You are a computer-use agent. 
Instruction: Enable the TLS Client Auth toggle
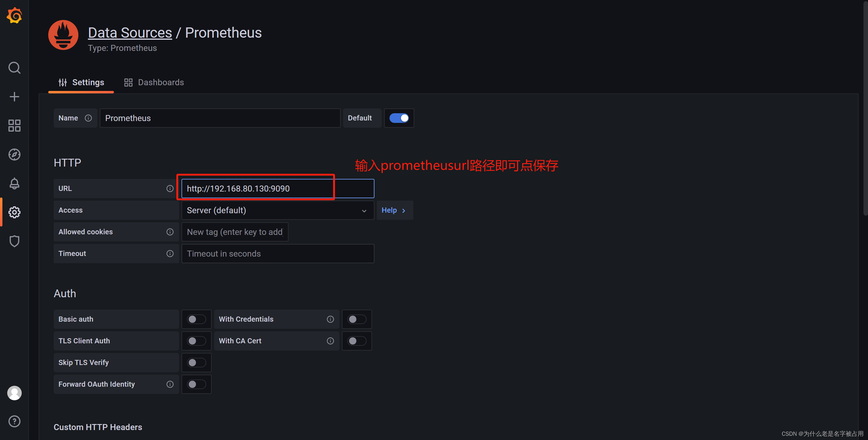(x=197, y=341)
